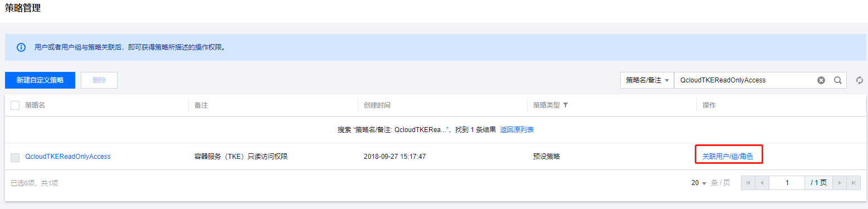Click the blue info icon in banner
This screenshot has height=209, width=868.
coord(21,47)
